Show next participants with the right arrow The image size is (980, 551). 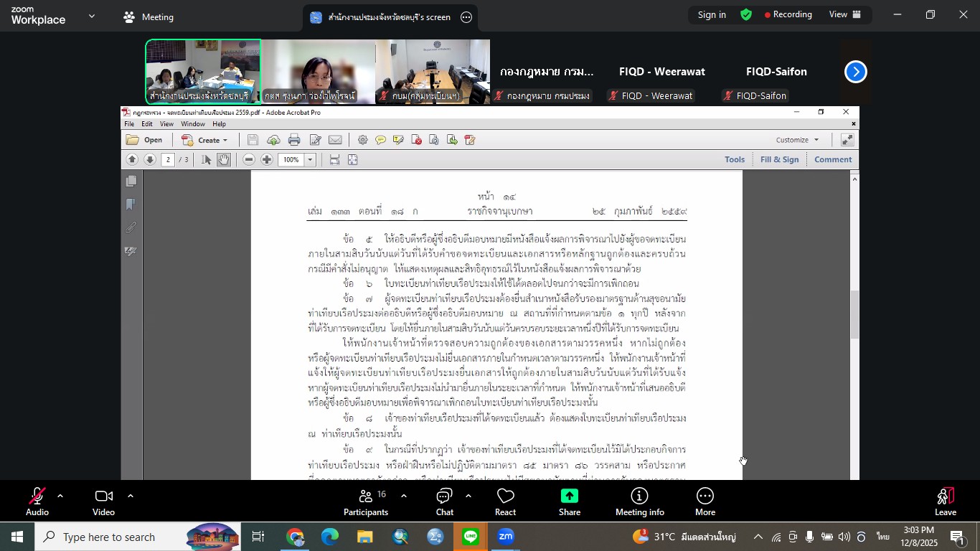pyautogui.click(x=855, y=72)
